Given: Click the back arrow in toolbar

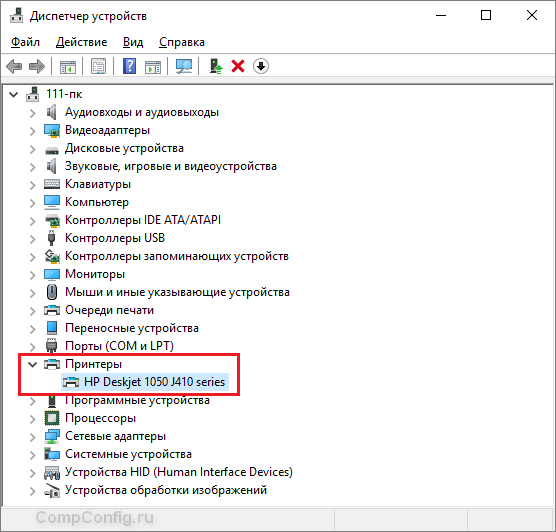Looking at the screenshot, I should pos(15,66).
